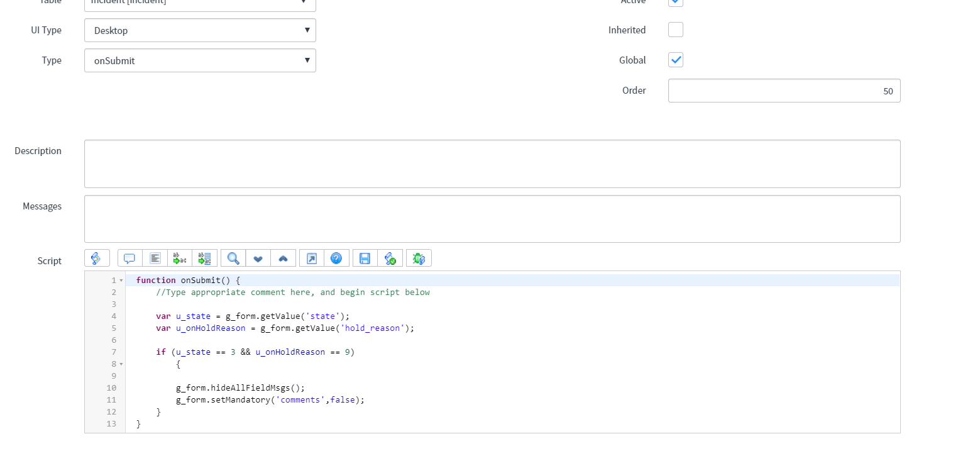Toggle the syntax editor script icon
The image size is (980, 468).
tap(97, 258)
